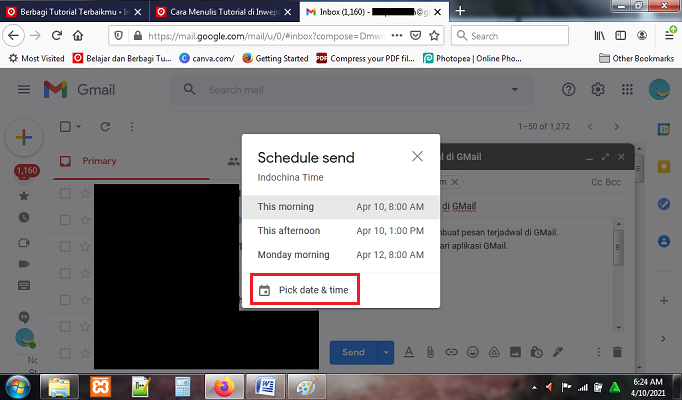682x400 pixels.
Task: Toggle confidential mode lock-clock icon
Action: (536, 352)
